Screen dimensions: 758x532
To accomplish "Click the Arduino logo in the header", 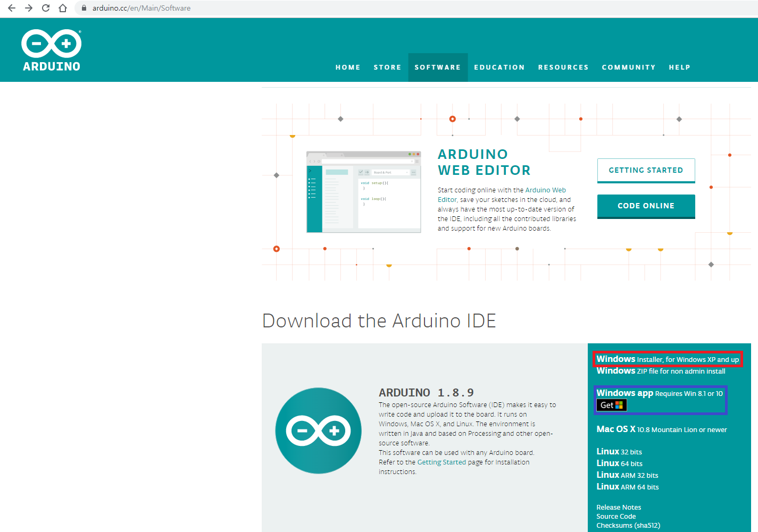I will 52,50.
